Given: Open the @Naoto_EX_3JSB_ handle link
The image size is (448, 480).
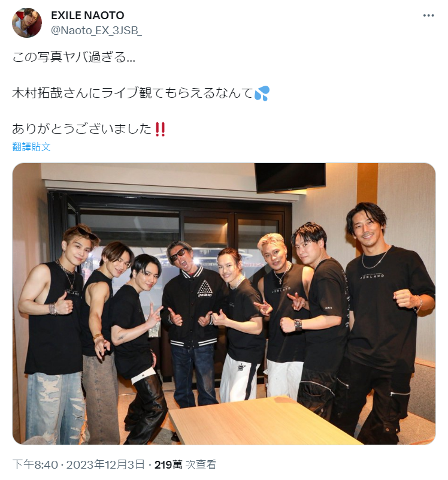Looking at the screenshot, I should coord(96,31).
